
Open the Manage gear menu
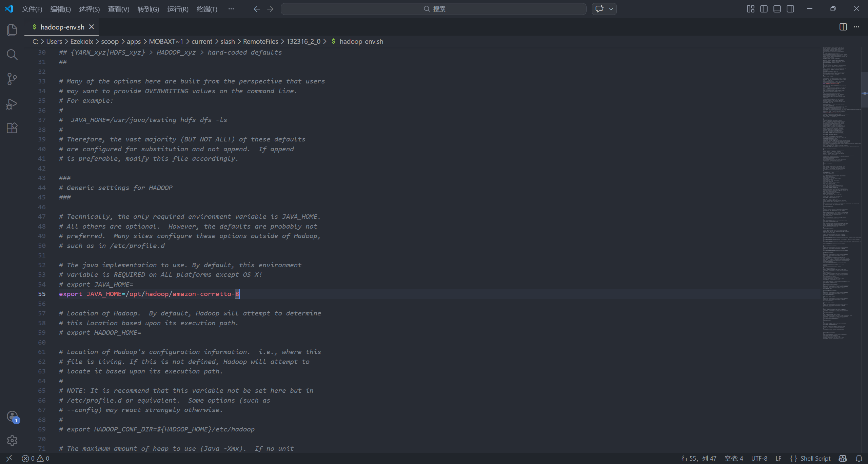[12, 441]
